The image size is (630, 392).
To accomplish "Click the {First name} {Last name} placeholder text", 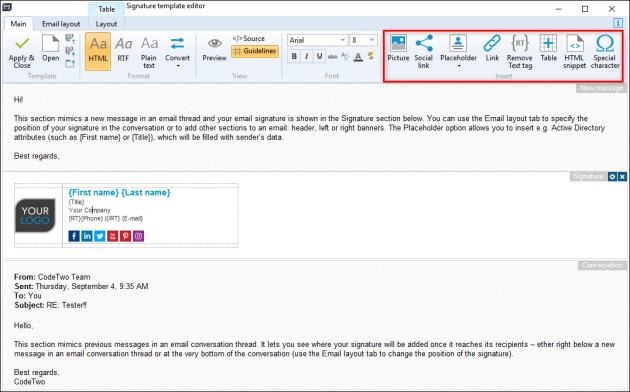I will (x=119, y=193).
